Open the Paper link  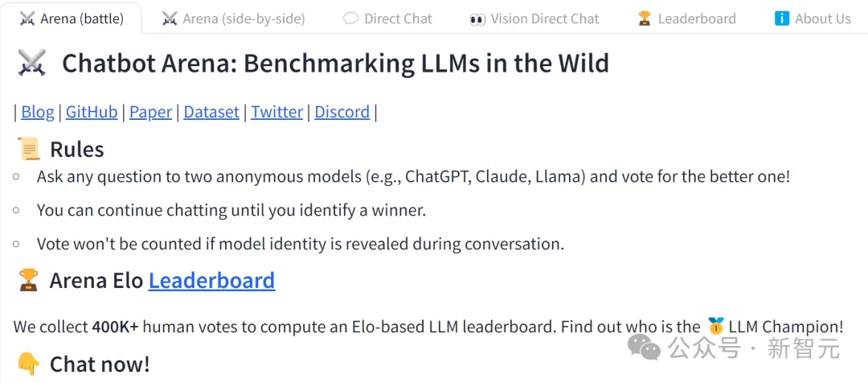(150, 112)
